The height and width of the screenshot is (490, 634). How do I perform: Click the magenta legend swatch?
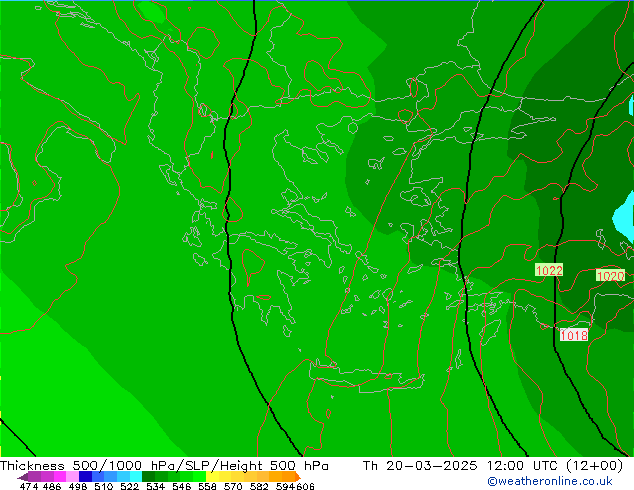coord(60,477)
